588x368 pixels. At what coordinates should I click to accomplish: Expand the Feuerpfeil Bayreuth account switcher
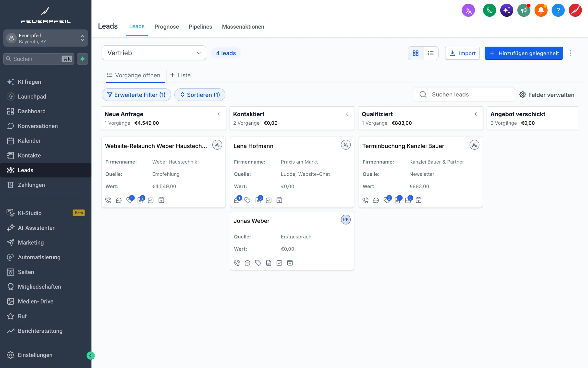point(46,38)
